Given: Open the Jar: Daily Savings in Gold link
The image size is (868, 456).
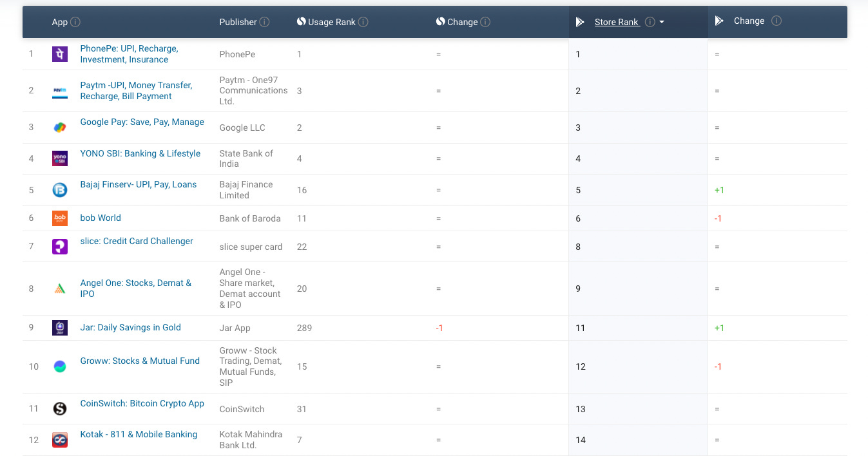Looking at the screenshot, I should tap(130, 327).
